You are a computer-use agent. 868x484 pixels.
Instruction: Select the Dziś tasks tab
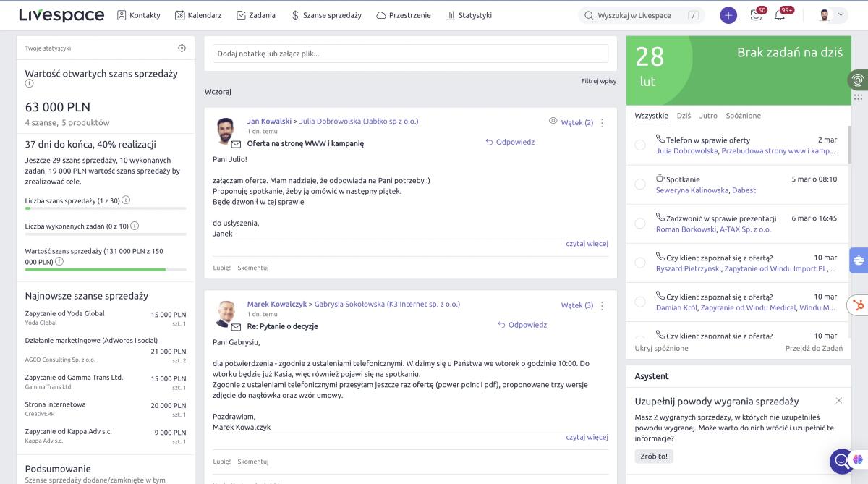684,116
